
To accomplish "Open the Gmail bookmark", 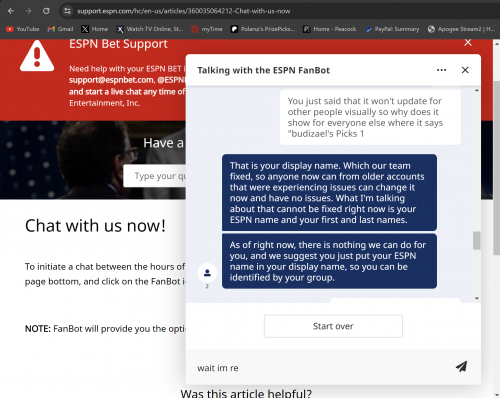I will coord(60,29).
